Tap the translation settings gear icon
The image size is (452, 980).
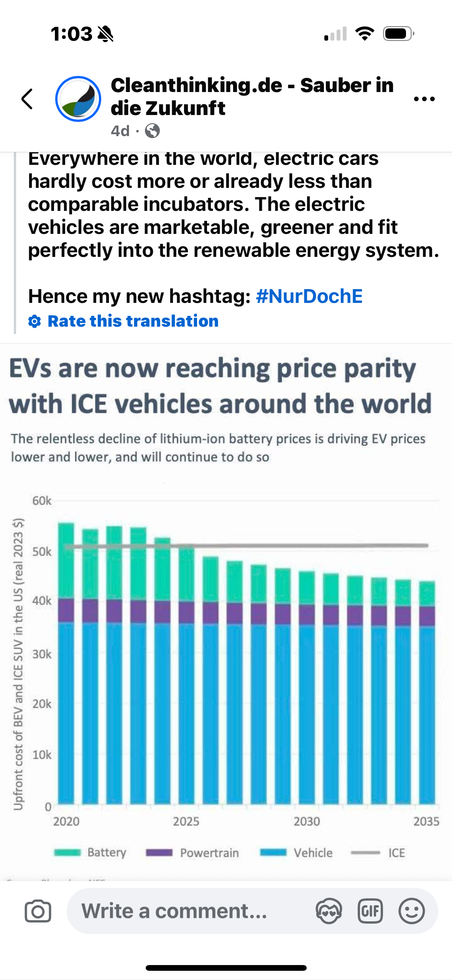pos(35,321)
